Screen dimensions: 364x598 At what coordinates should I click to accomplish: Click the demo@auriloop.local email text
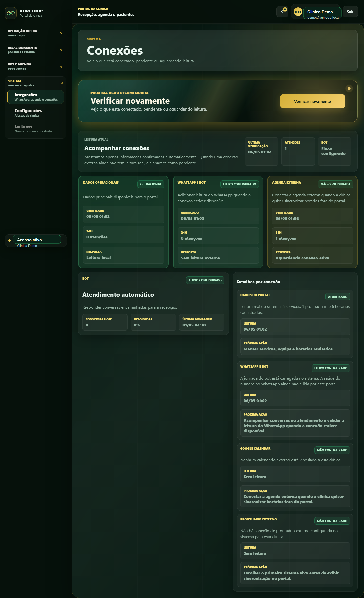coord(323,17)
